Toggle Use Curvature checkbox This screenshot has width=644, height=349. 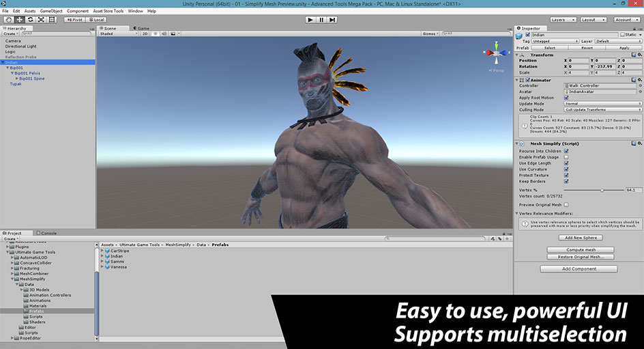tap(566, 169)
